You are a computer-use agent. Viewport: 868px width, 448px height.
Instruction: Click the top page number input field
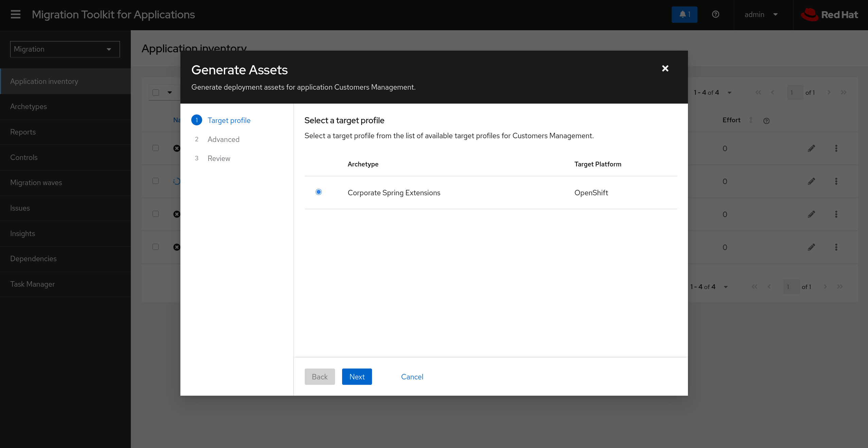click(794, 92)
